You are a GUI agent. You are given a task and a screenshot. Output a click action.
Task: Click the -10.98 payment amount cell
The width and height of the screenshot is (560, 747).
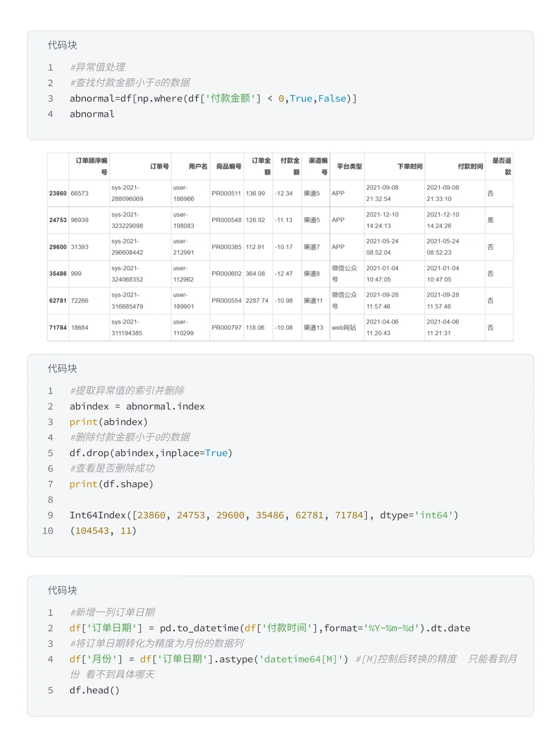tap(284, 301)
